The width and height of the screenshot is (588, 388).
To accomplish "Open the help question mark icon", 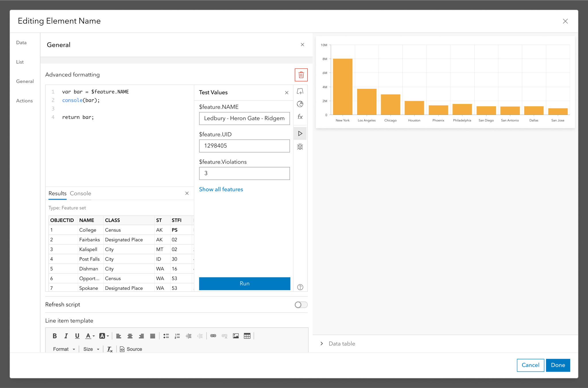I will coord(300,287).
